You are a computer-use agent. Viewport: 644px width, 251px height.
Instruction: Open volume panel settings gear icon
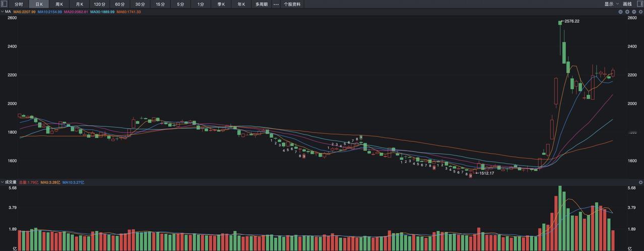(x=640, y=182)
